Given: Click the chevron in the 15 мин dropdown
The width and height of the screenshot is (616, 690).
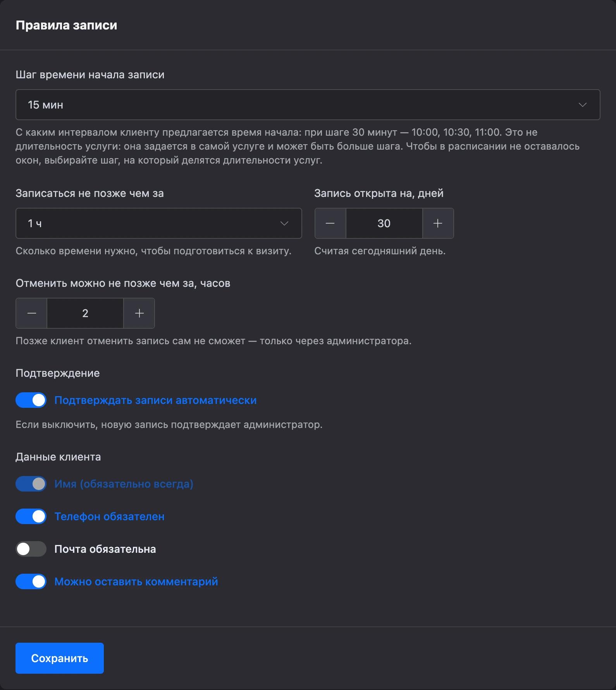Looking at the screenshot, I should [x=583, y=105].
